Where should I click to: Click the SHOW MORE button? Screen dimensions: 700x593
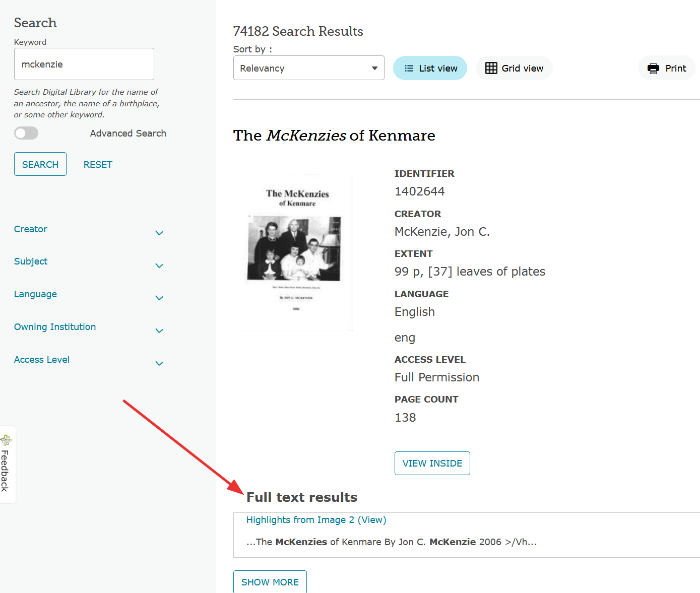270,582
